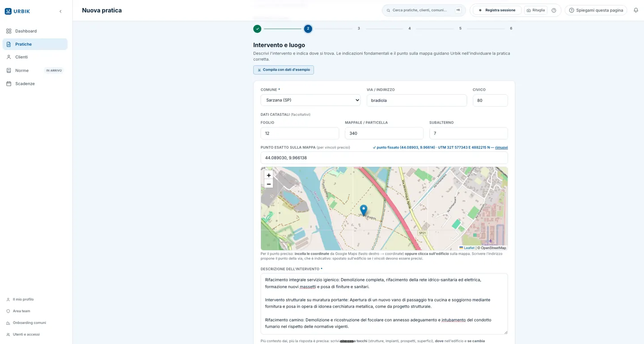Click the Nuova pratica page title
Viewport: 644px width, 344px height.
(x=102, y=10)
